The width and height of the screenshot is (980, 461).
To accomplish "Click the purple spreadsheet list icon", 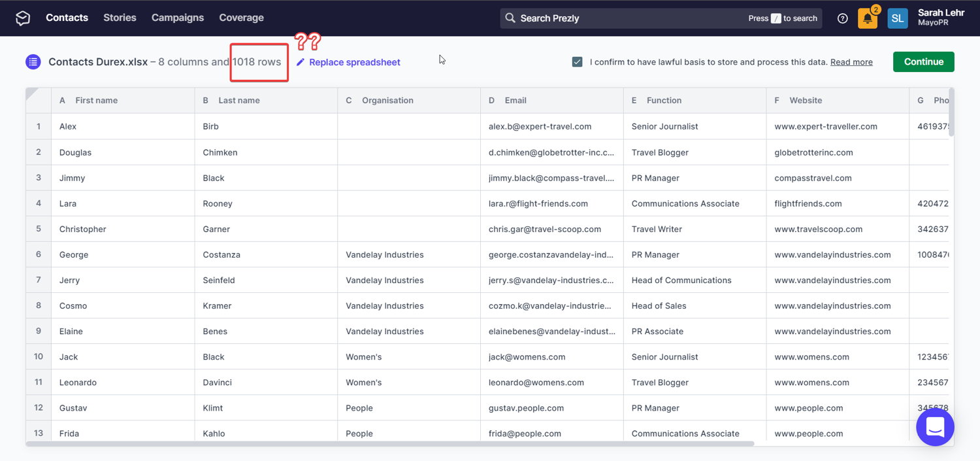I will (33, 62).
